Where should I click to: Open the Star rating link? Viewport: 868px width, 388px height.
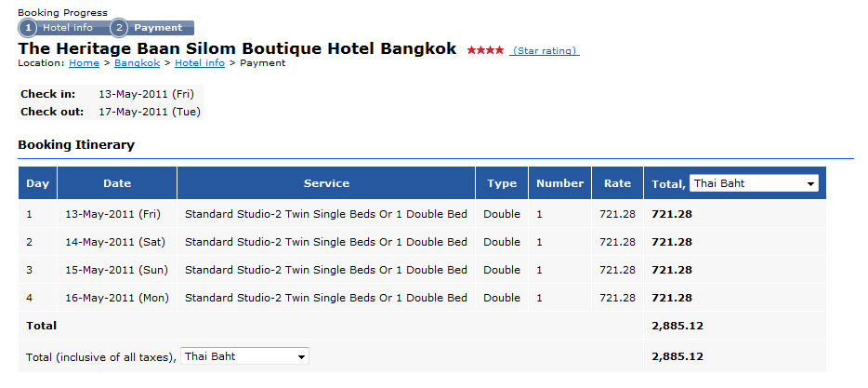545,51
